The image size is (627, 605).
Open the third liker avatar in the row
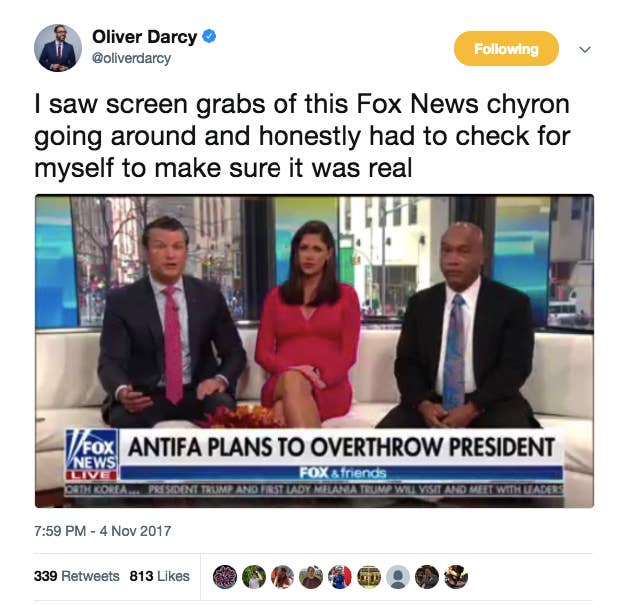tap(283, 577)
